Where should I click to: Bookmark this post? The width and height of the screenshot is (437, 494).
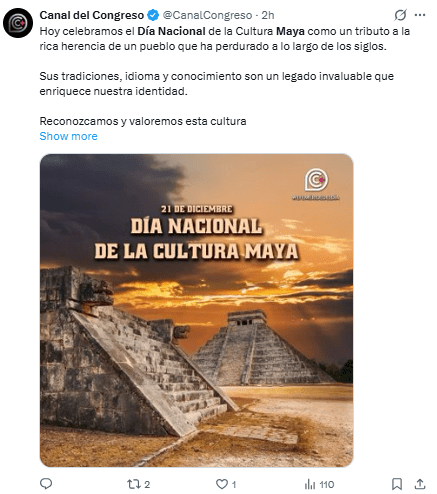coord(397,484)
